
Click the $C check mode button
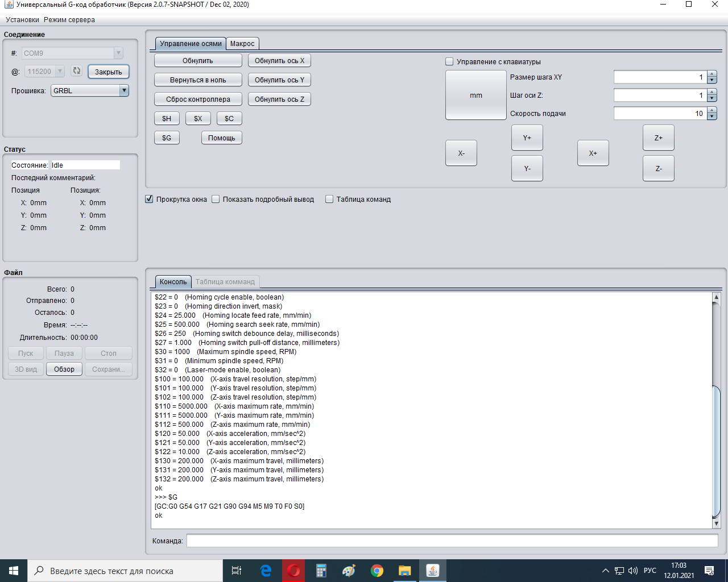click(x=229, y=119)
